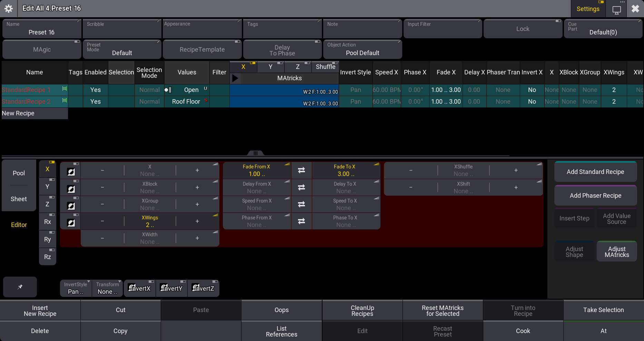The image size is (644, 341).
Task: Click swap arrows between Phase From X and Phase To X
Action: pyautogui.click(x=301, y=221)
